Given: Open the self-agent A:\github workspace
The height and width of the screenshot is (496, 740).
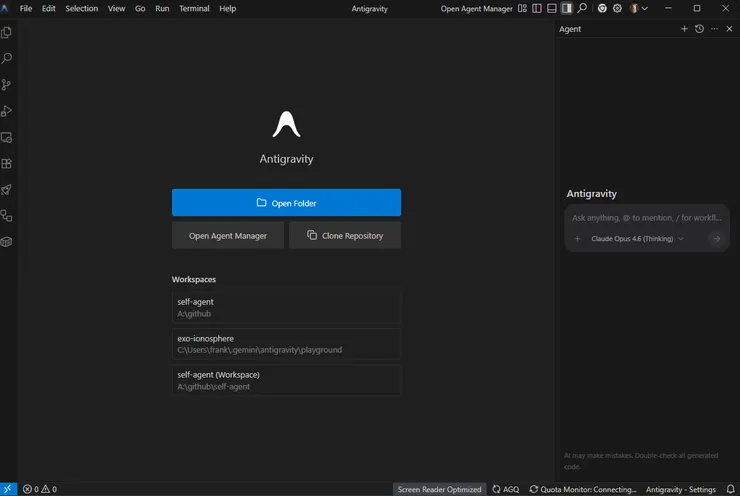Looking at the screenshot, I should tap(286, 307).
